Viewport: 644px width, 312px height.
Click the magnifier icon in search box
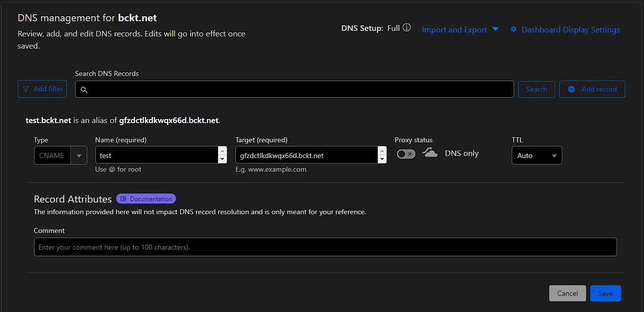pos(84,90)
